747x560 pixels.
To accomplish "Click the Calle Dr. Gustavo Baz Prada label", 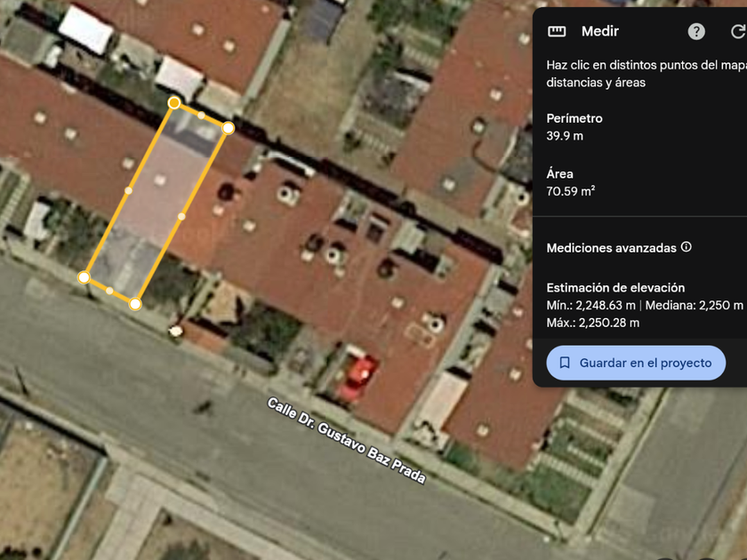I will [x=346, y=440].
